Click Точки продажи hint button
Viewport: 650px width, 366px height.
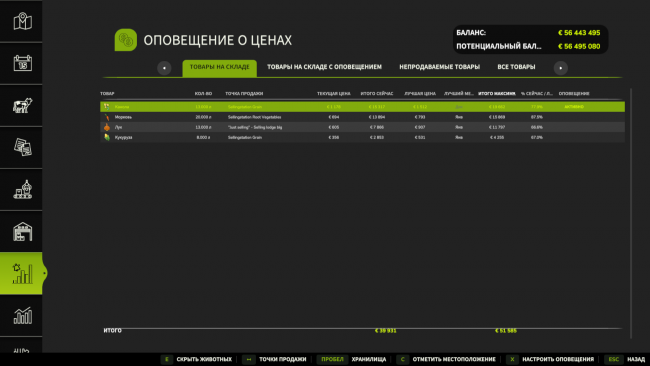point(274,359)
